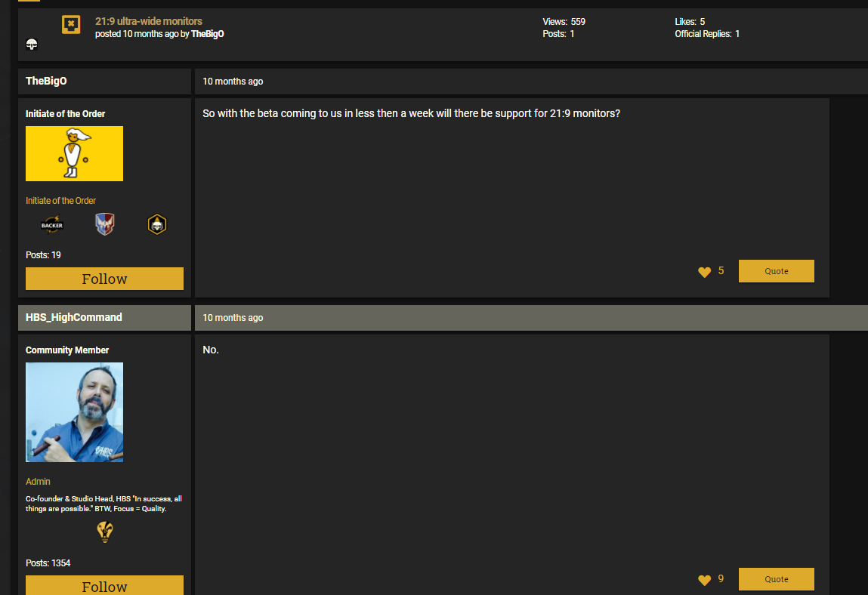Open the "21:9 ultra-wide monitors" thread title
The height and width of the screenshot is (595, 868).
coord(149,21)
